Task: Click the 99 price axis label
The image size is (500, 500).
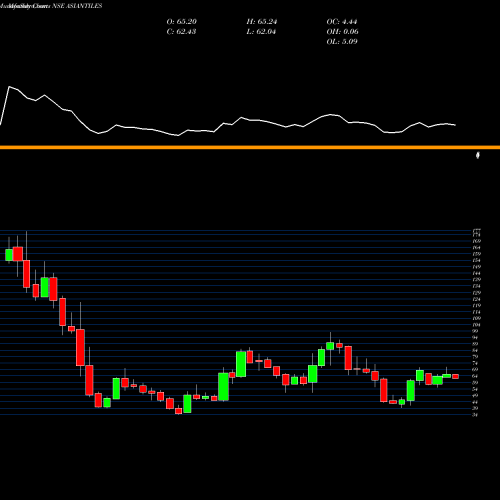Action: click(x=475, y=331)
